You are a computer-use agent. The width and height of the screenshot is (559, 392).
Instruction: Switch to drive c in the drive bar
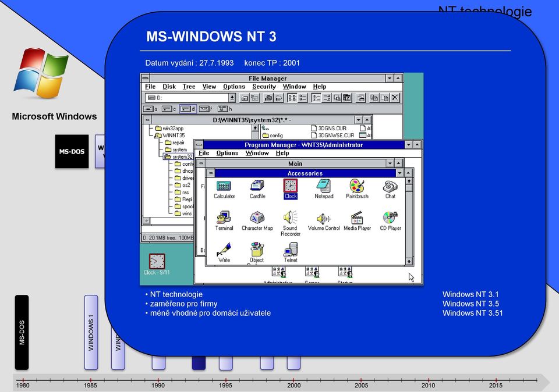click(169, 109)
